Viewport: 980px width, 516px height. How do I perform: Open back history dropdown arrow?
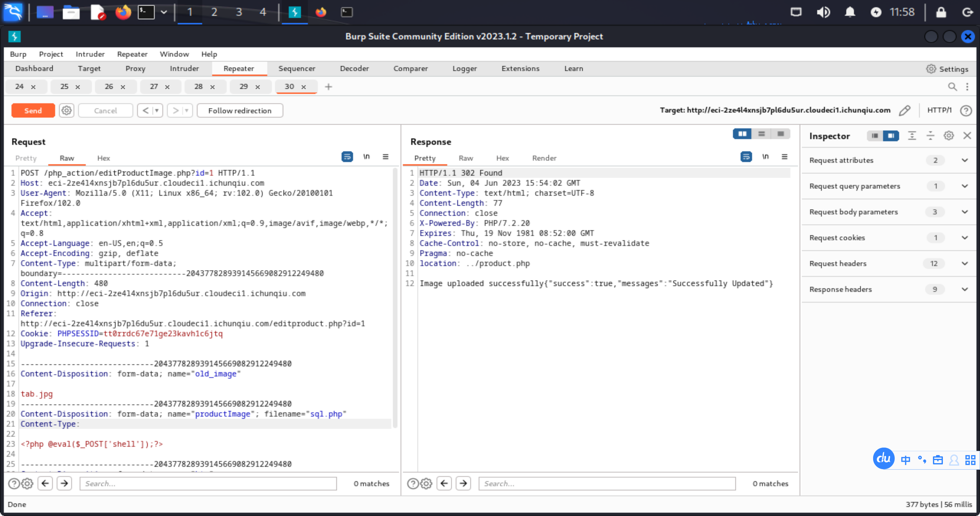coord(157,110)
